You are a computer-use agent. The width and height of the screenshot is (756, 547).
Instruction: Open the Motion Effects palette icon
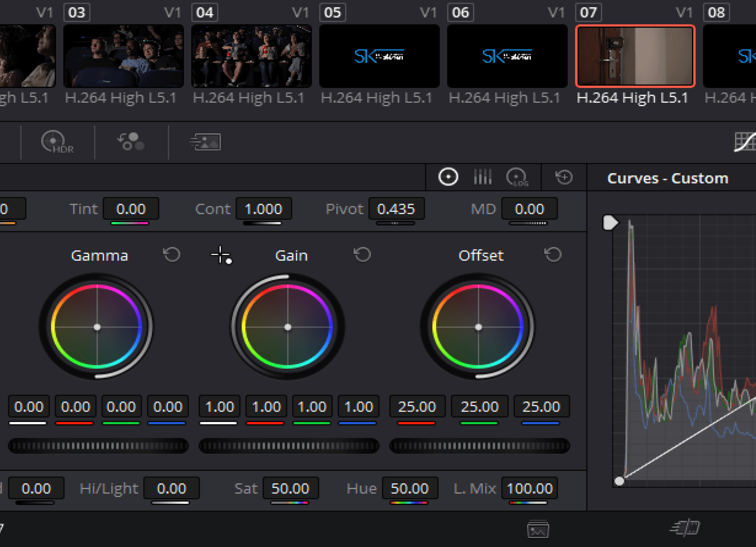205,142
